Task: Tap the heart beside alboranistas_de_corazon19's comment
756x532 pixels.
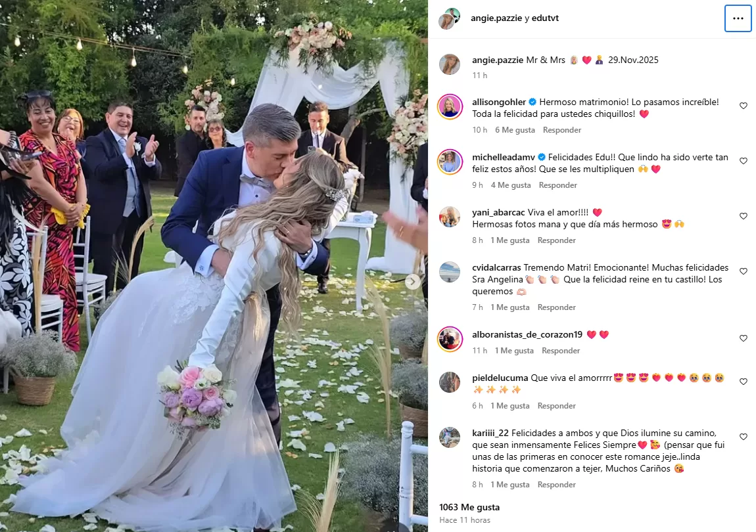Action: [743, 338]
